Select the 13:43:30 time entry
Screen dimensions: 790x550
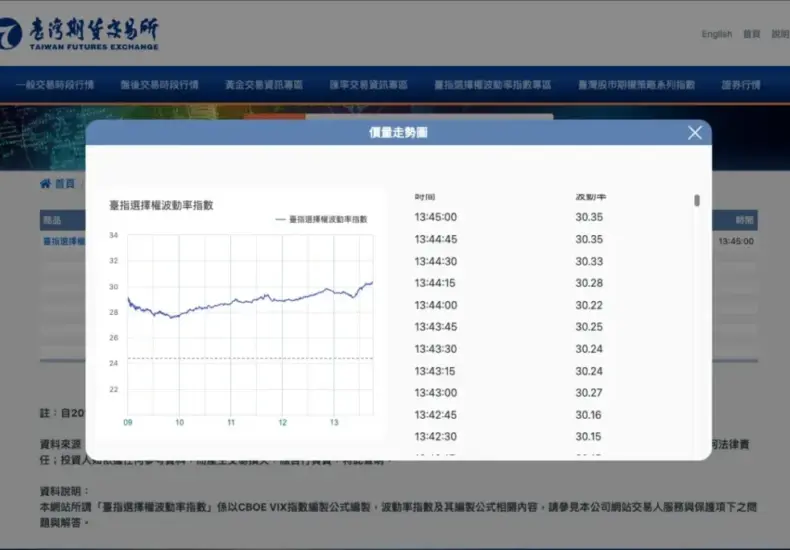[x=436, y=349]
